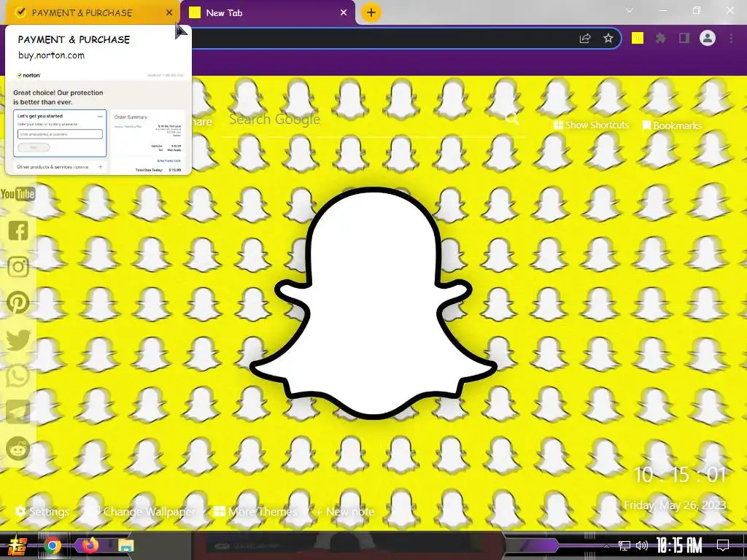Open the Instagram sidebar icon

pos(18,267)
